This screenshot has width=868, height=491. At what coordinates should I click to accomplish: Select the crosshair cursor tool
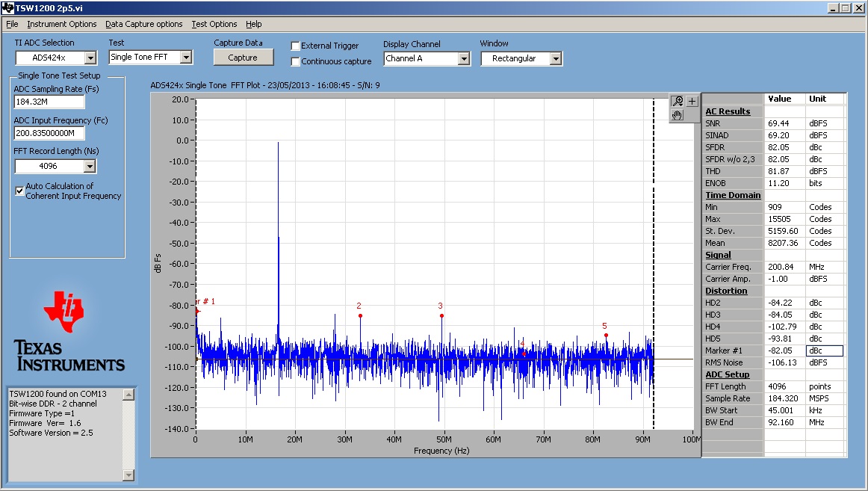click(x=692, y=102)
